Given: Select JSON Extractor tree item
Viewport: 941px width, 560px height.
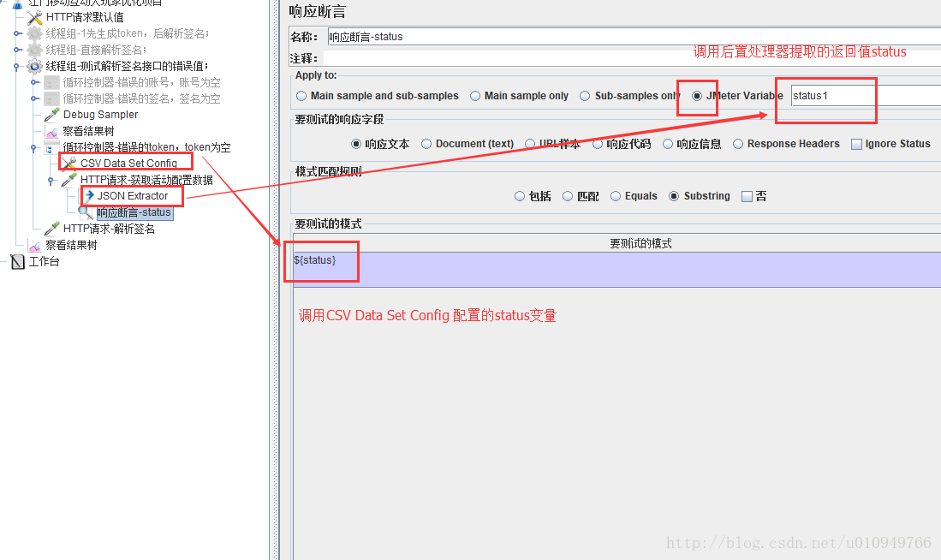Looking at the screenshot, I should 133,196.
